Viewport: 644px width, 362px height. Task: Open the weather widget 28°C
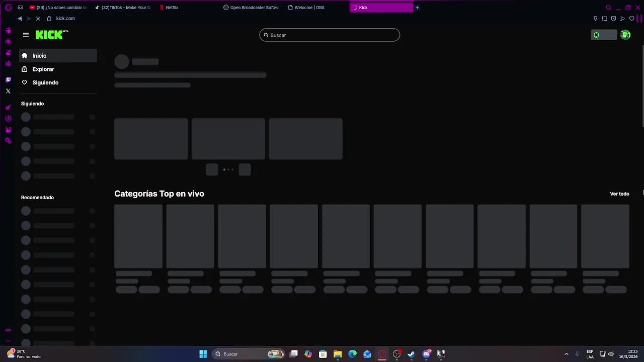tap(24, 354)
